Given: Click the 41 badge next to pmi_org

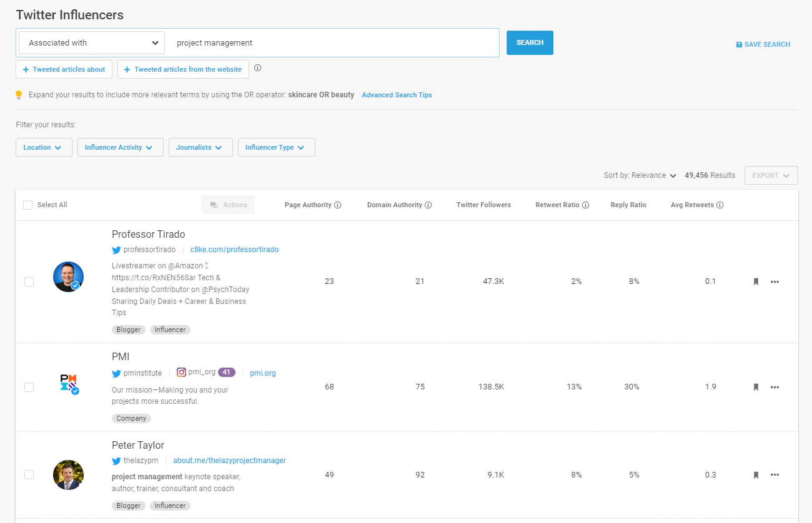Looking at the screenshot, I should point(226,373).
